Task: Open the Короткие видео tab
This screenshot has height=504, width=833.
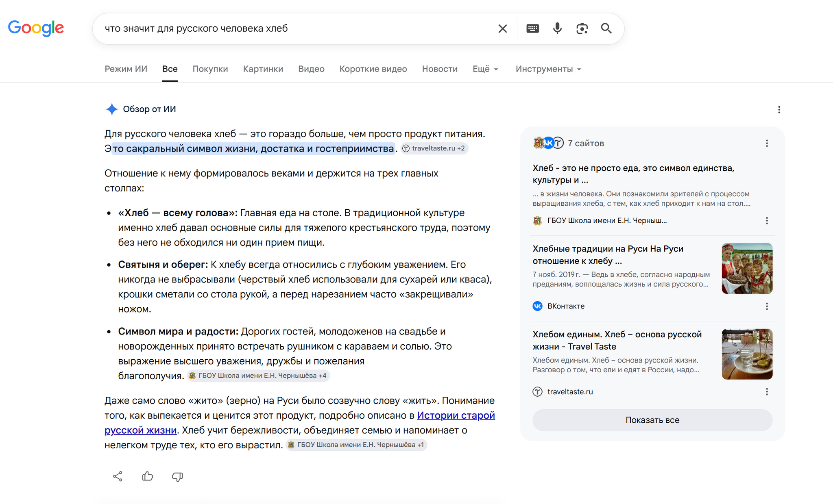Action: (x=373, y=69)
